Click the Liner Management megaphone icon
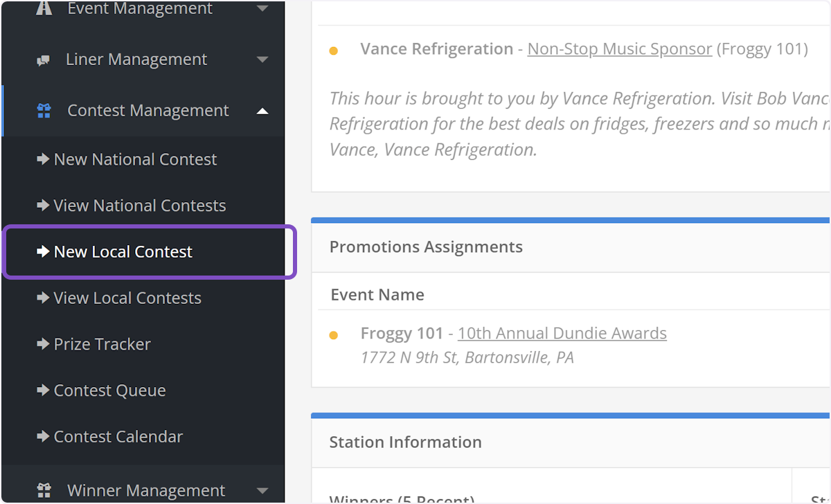This screenshot has height=504, width=831. (x=43, y=60)
